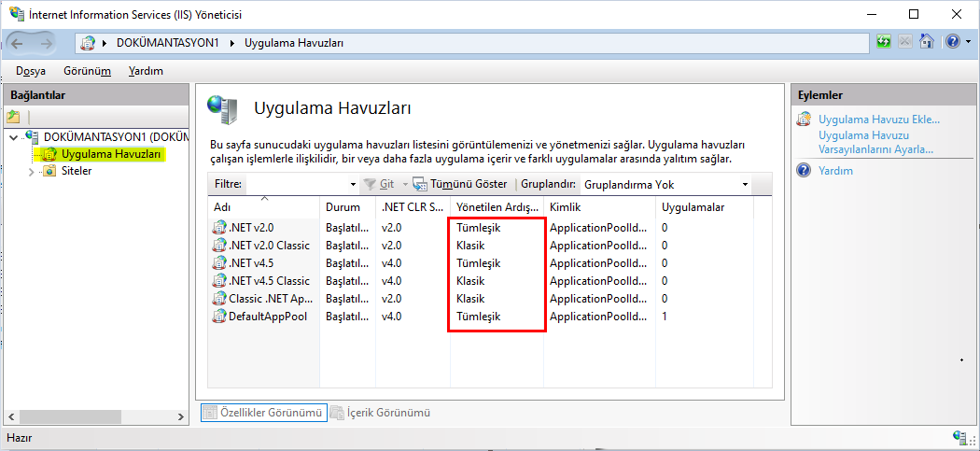Viewport: 980px width, 451px height.
Task: Click the Git filter button
Action: [x=379, y=185]
